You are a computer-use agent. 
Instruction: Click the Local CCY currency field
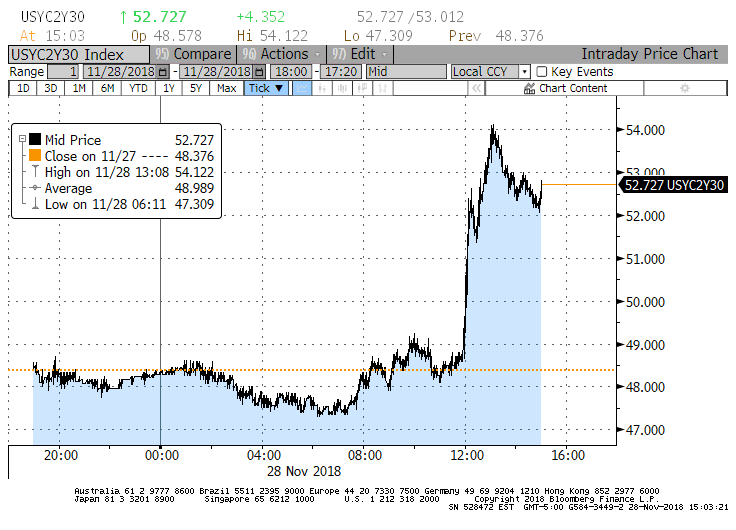pyautogui.click(x=485, y=72)
